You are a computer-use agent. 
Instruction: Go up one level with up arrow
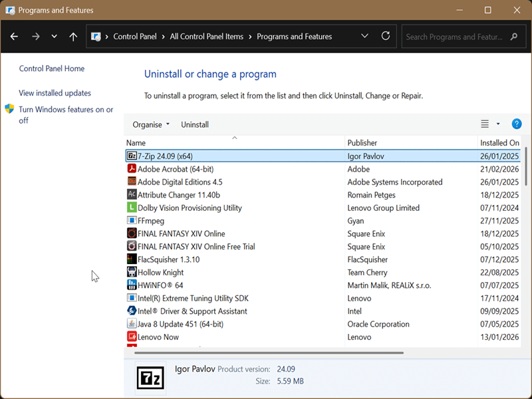pyautogui.click(x=73, y=37)
